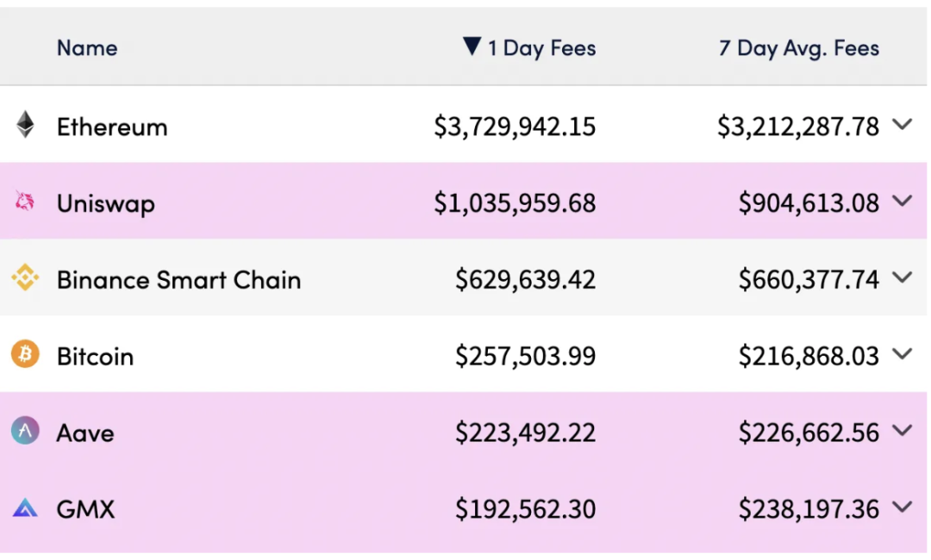This screenshot has height=560, width=931.
Task: Click the Uniswap unicorn logo icon
Action: [x=25, y=202]
